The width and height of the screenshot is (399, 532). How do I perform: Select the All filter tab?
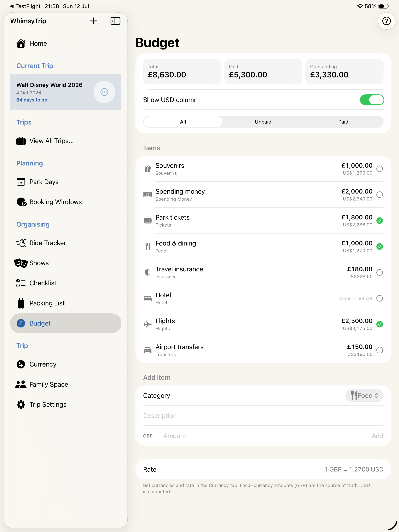[183, 122]
